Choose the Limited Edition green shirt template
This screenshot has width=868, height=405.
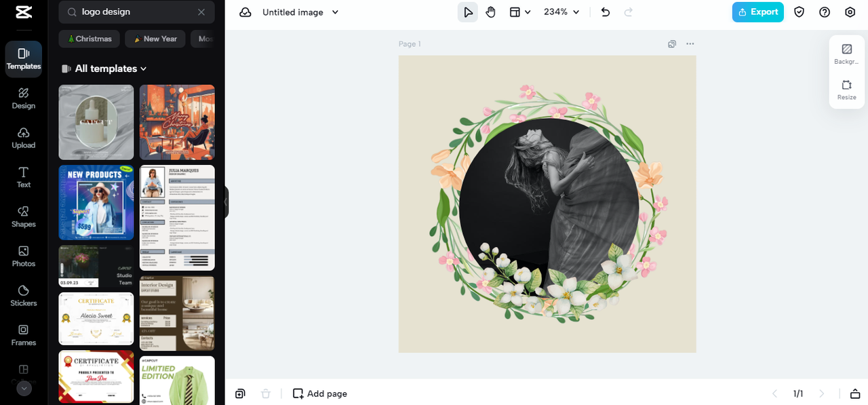[x=177, y=381]
